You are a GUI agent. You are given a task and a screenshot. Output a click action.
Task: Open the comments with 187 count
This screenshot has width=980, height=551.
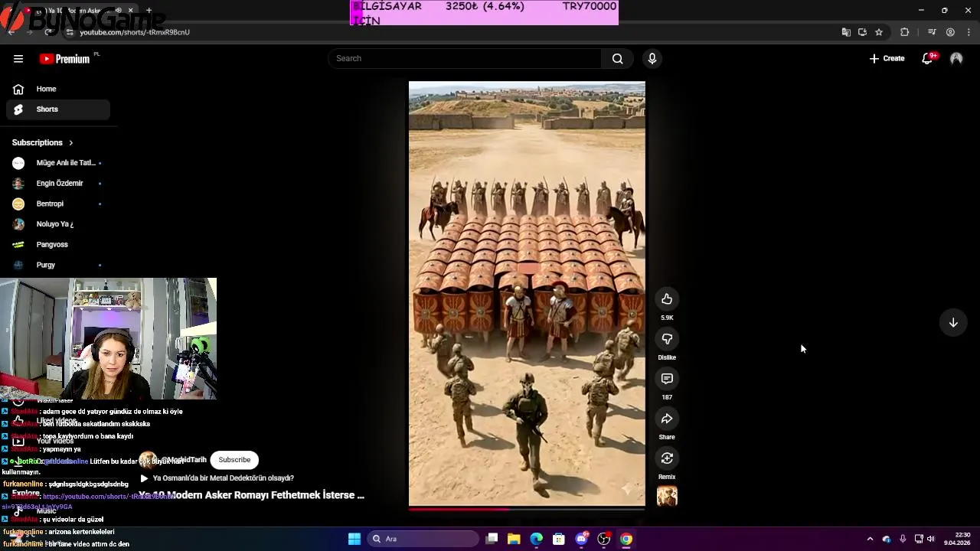[x=667, y=379]
